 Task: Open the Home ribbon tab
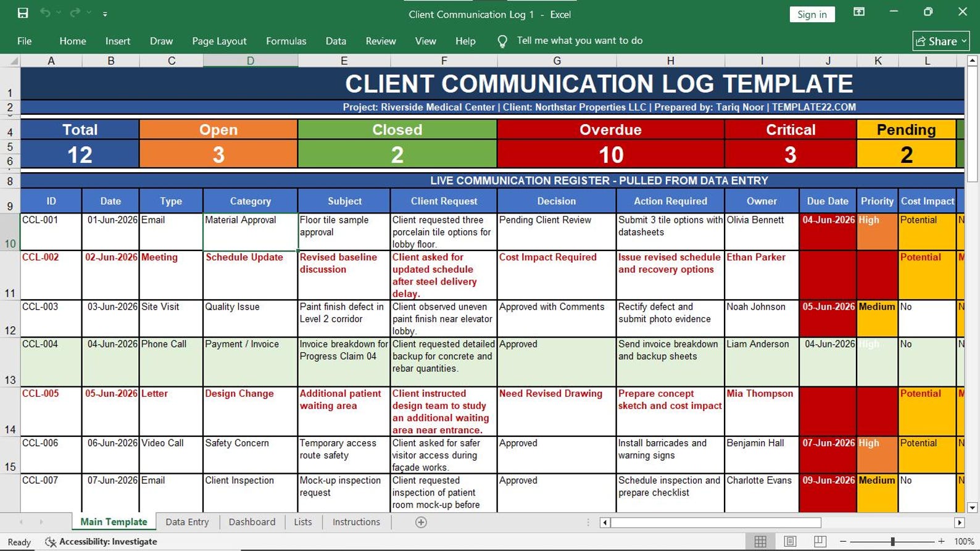pos(73,41)
